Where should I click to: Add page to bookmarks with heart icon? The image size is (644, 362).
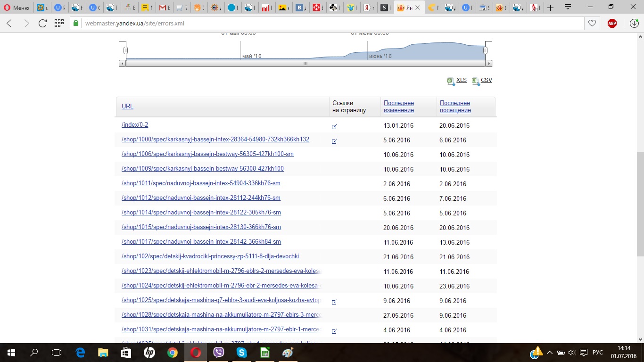coord(592,24)
